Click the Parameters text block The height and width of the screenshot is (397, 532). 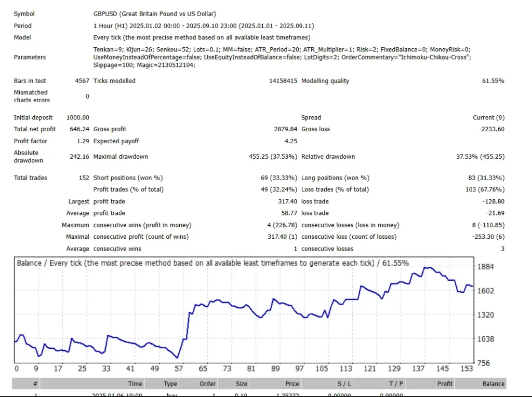pyautogui.click(x=282, y=57)
